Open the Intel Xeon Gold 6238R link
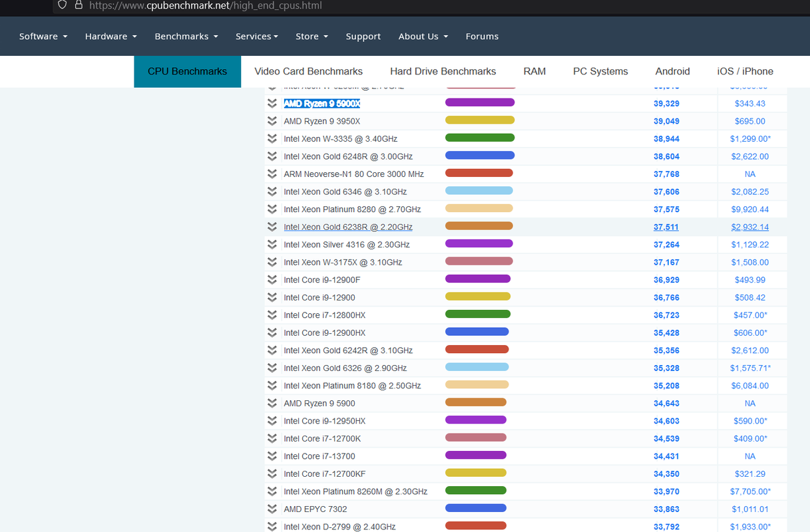 (x=348, y=227)
